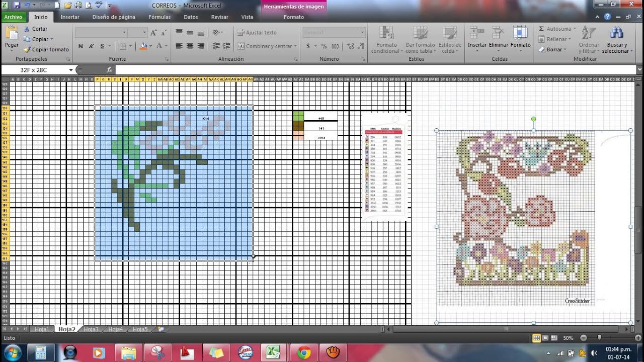Click the zoom slider handle
The height and width of the screenshot is (362, 644).
(599, 338)
